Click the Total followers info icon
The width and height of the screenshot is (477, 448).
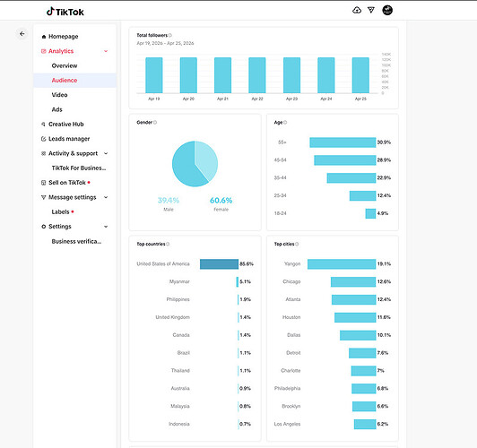tap(170, 35)
